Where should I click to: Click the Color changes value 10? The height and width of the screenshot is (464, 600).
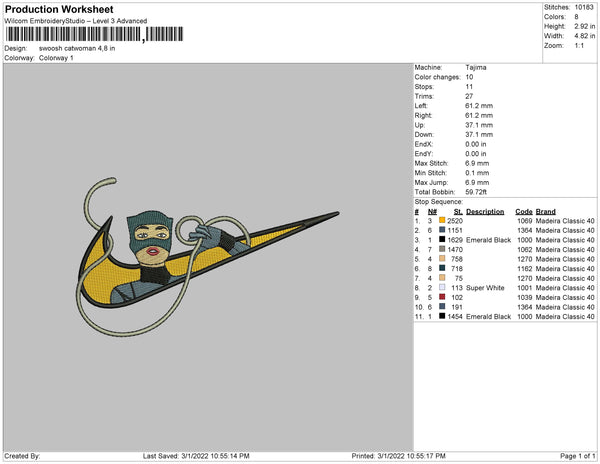pyautogui.click(x=469, y=77)
